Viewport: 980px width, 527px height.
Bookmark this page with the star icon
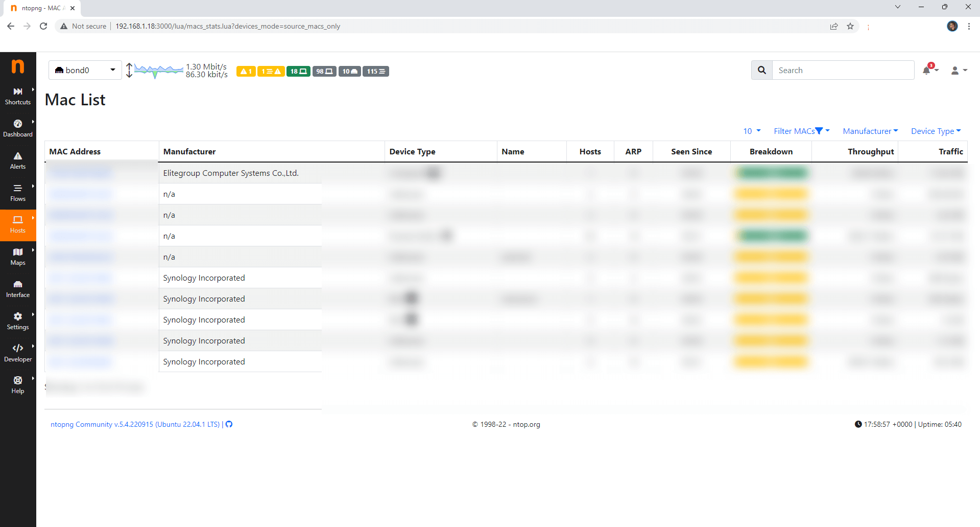coord(850,26)
